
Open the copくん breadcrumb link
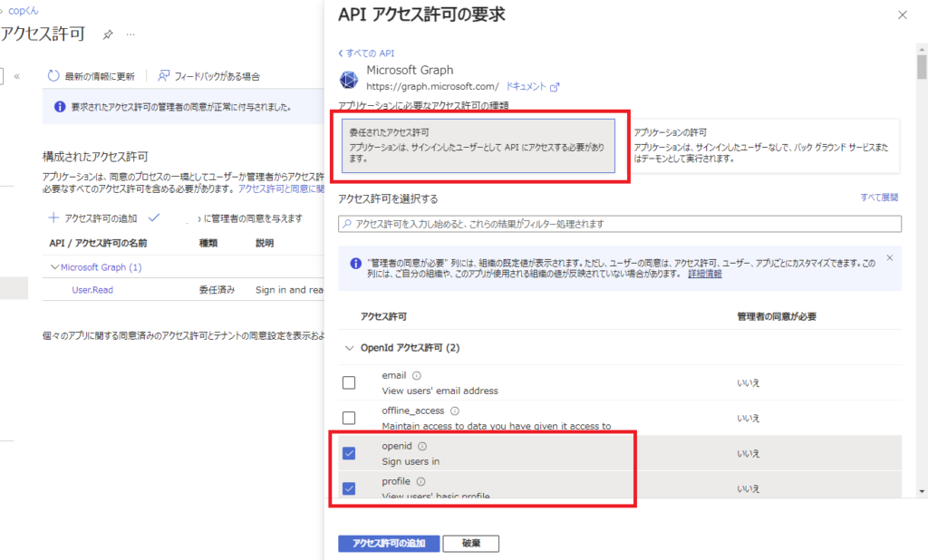[24, 11]
